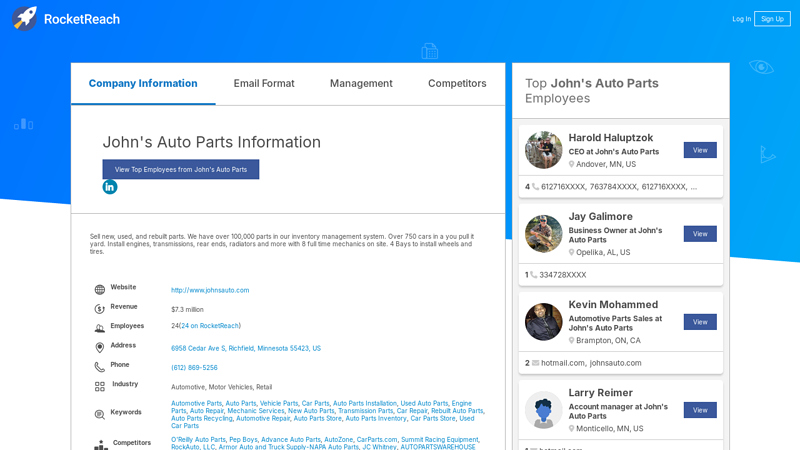Switch to the Competitors tab

[457, 83]
